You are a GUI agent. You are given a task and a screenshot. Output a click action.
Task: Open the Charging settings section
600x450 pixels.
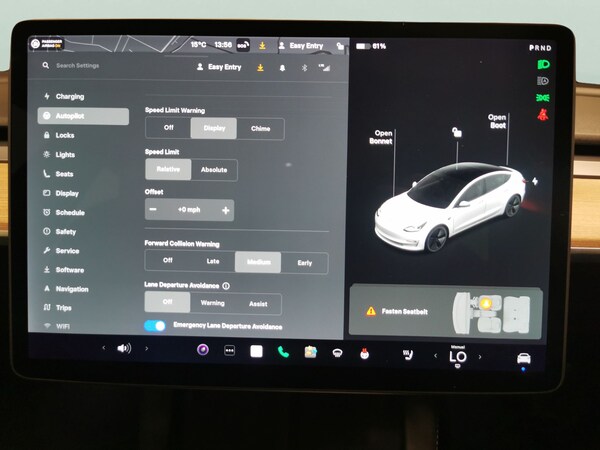(70, 97)
